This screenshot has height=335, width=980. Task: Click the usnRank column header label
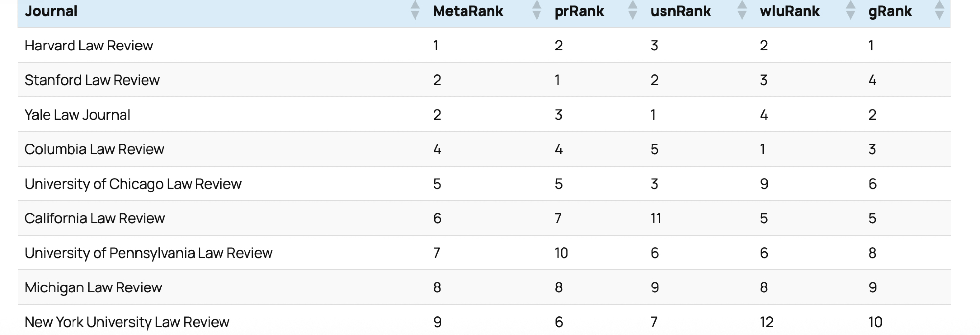coord(680,11)
